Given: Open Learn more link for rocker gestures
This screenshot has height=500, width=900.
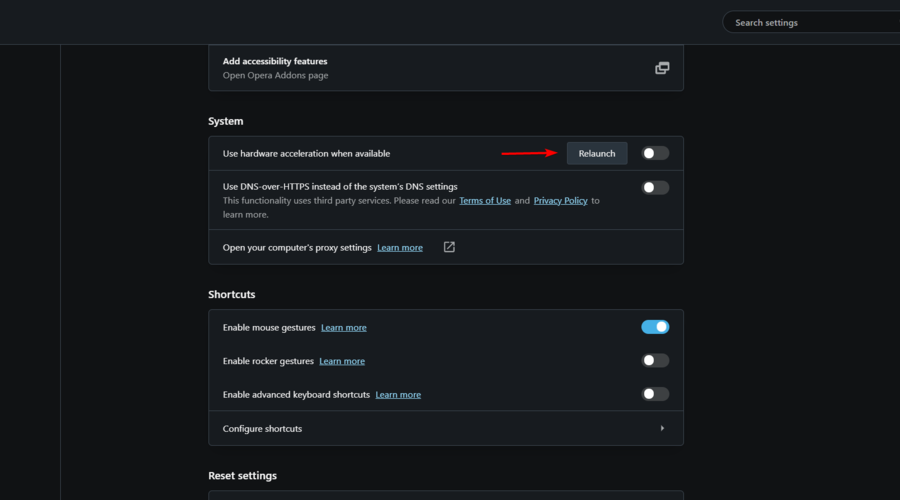Looking at the screenshot, I should click(x=342, y=361).
